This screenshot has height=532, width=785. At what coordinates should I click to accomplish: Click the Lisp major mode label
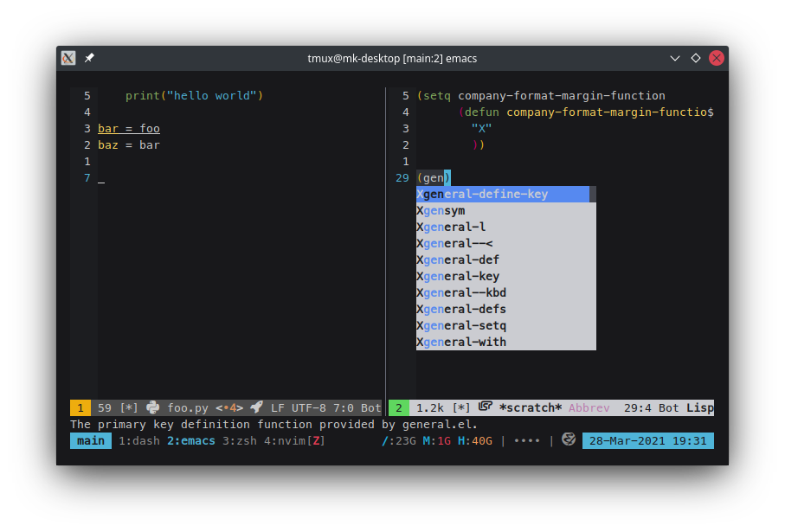point(700,408)
